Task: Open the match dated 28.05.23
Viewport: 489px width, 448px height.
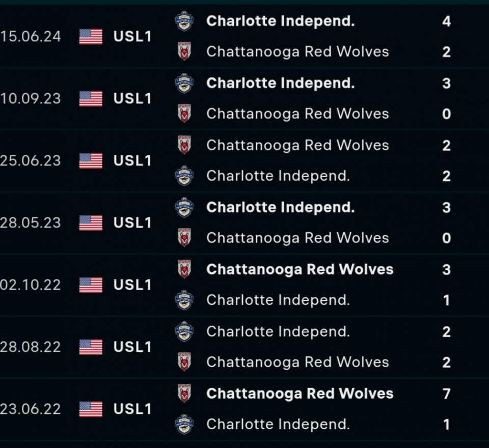Action: click(x=244, y=223)
